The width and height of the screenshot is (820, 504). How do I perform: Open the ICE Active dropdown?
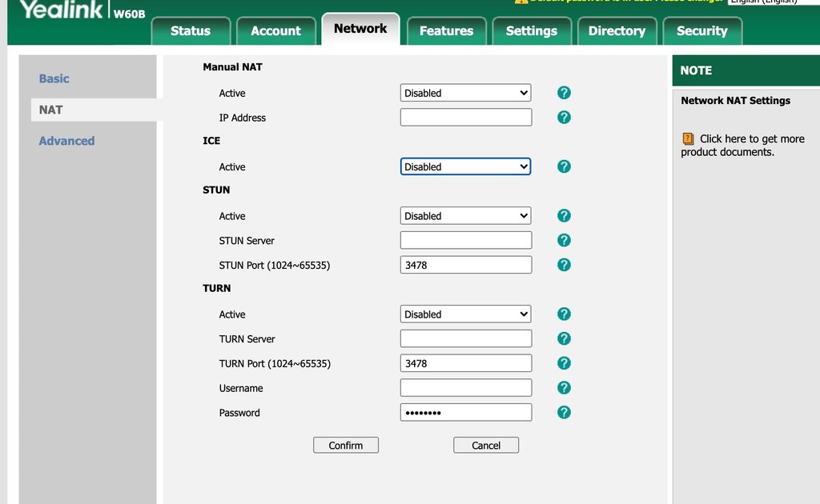click(465, 166)
